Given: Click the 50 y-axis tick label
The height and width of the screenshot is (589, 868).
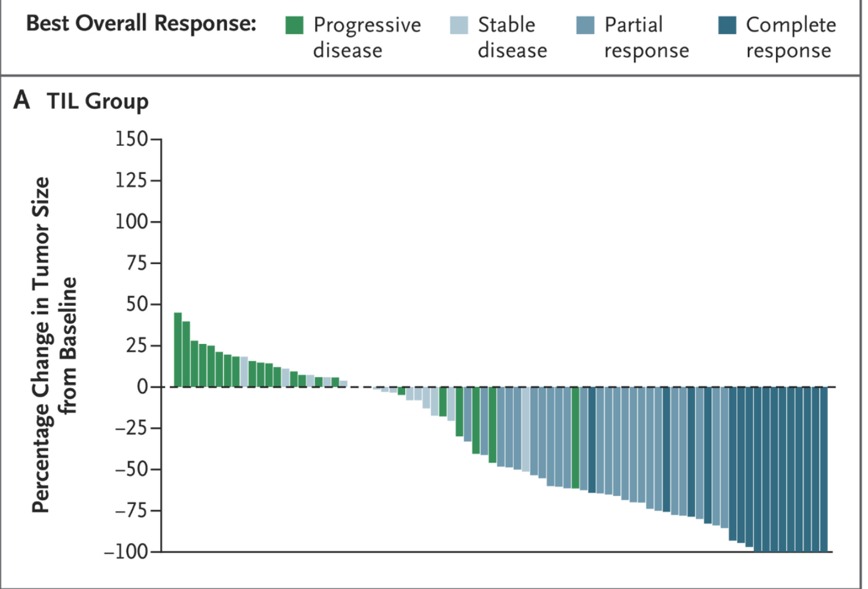Looking at the screenshot, I should [x=136, y=304].
